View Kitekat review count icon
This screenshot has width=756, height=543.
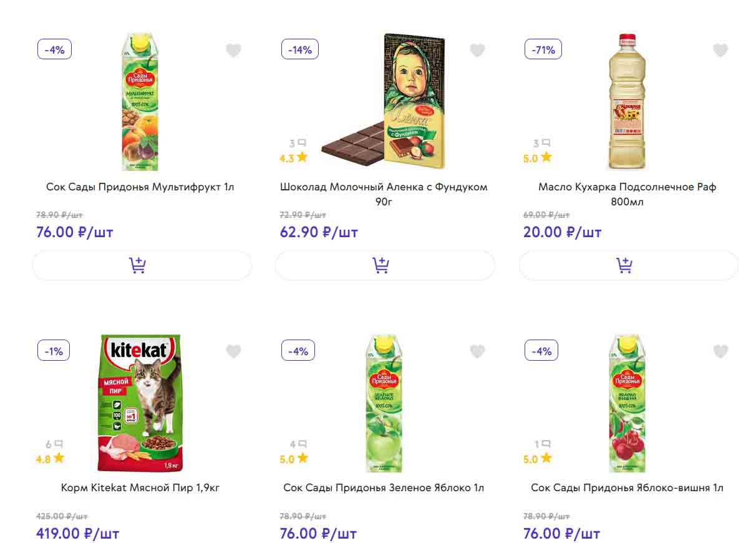[x=54, y=444]
